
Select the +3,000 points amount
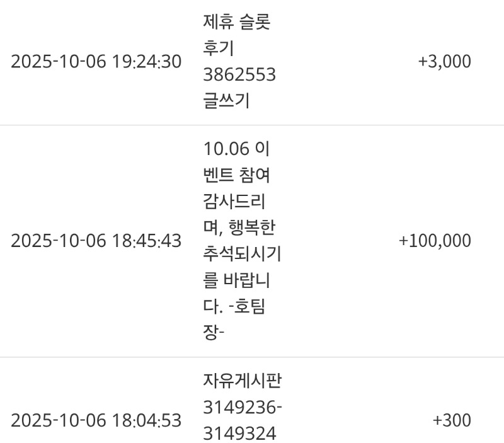tap(444, 62)
